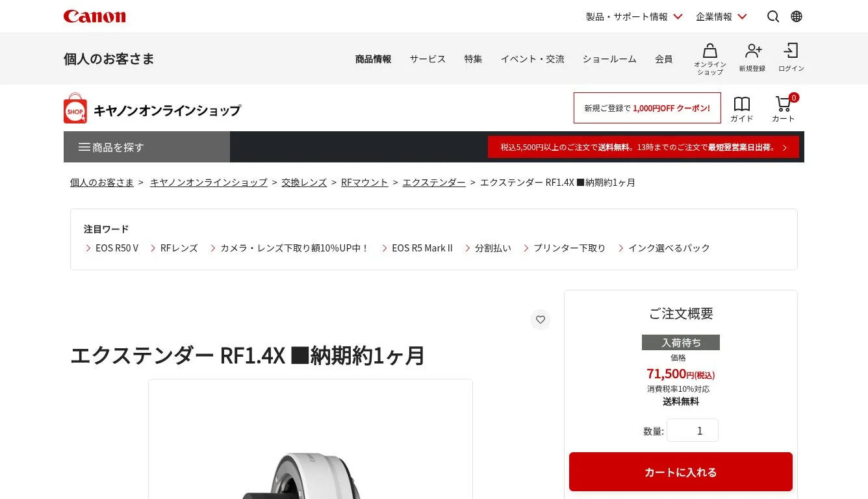Image resolution: width=868 pixels, height=499 pixels.
Task: Toggle the heart favorite icon
Action: pos(541,319)
